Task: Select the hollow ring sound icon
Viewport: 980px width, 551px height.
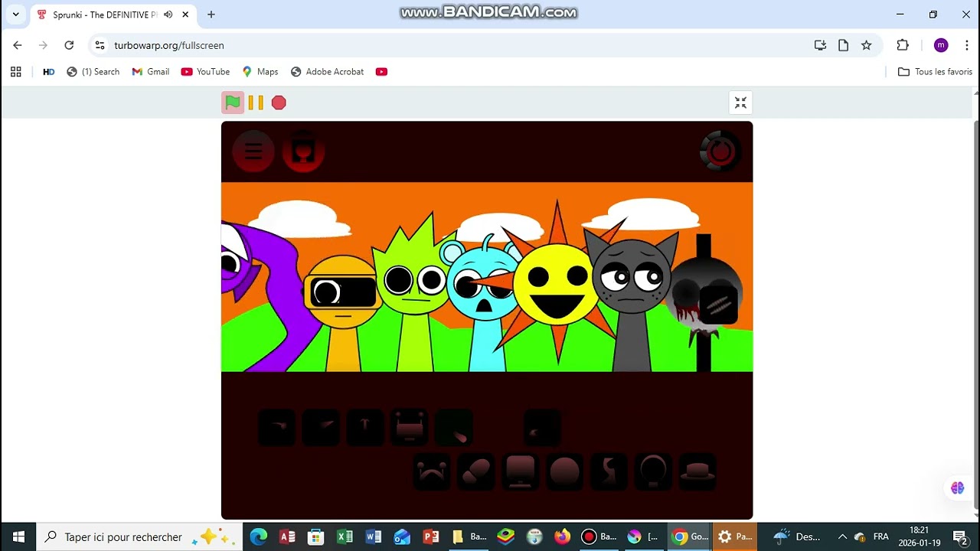Action: pos(653,471)
